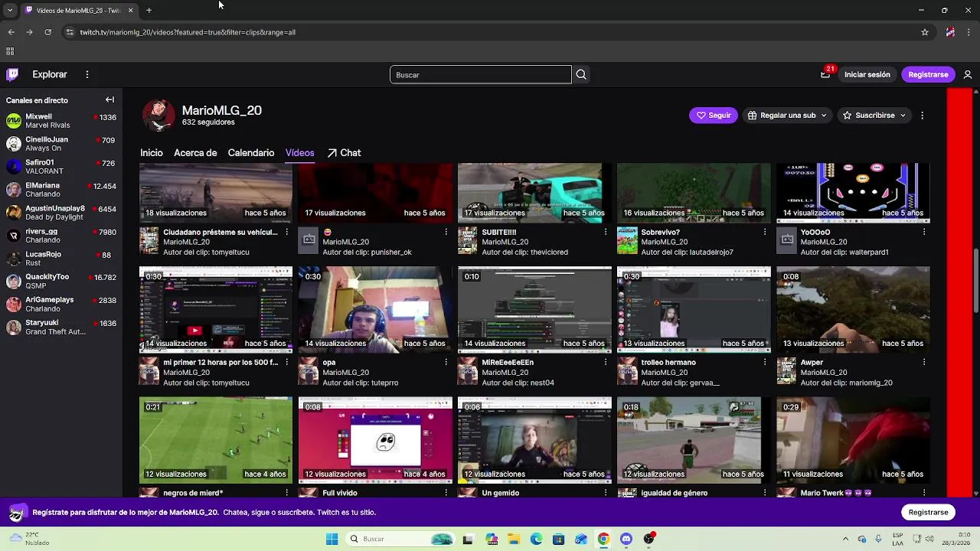Click the top Registrarse button

tap(928, 74)
